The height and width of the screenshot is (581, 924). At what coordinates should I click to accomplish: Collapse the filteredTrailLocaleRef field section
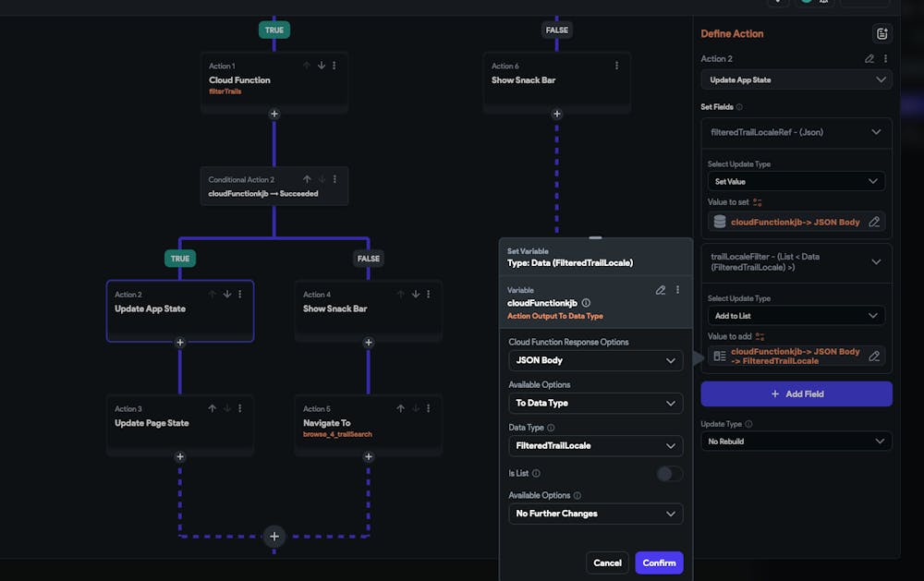(876, 132)
